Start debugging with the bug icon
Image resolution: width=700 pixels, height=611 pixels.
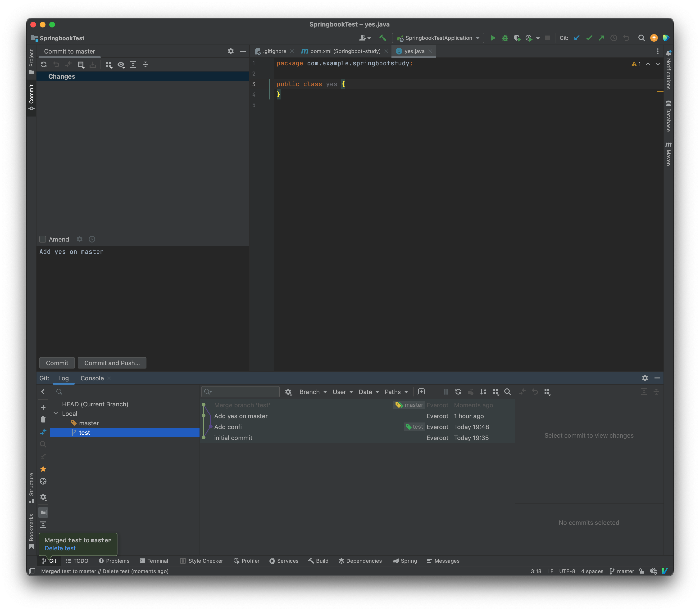[505, 38]
